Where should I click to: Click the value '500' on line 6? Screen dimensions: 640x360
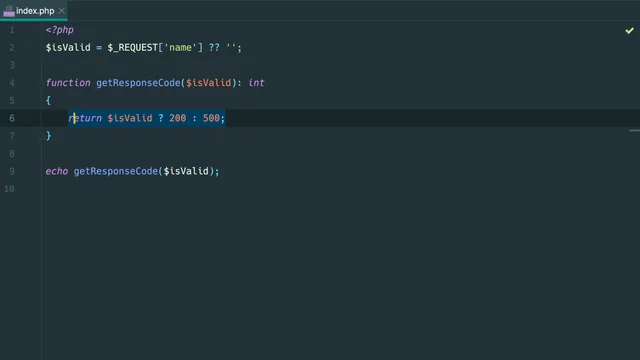(211, 118)
